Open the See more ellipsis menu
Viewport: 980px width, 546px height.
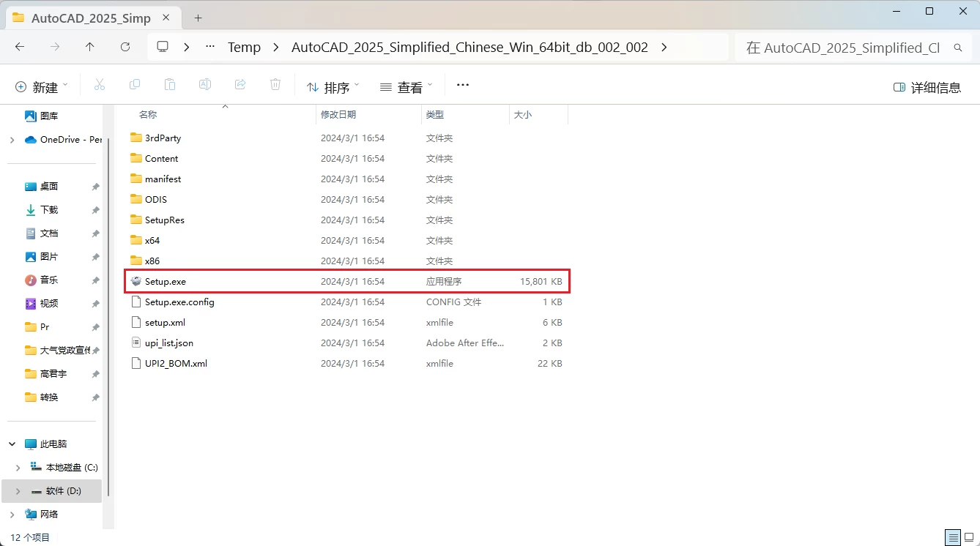(463, 85)
